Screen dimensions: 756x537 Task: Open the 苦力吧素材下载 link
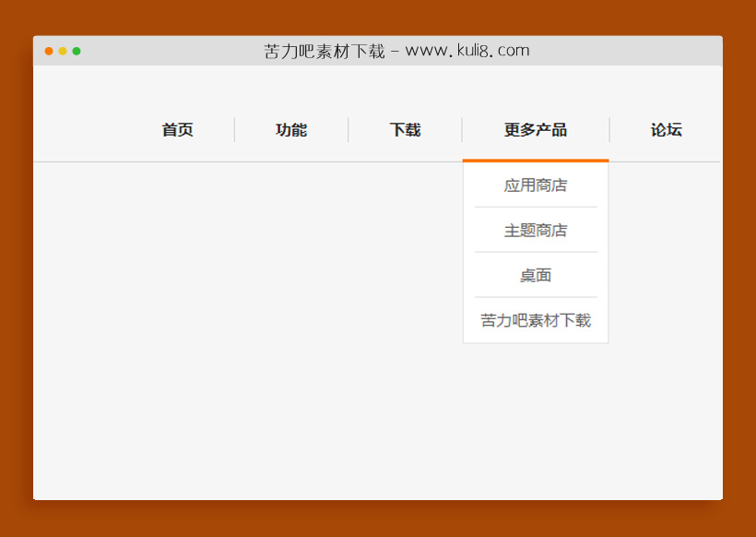536,320
